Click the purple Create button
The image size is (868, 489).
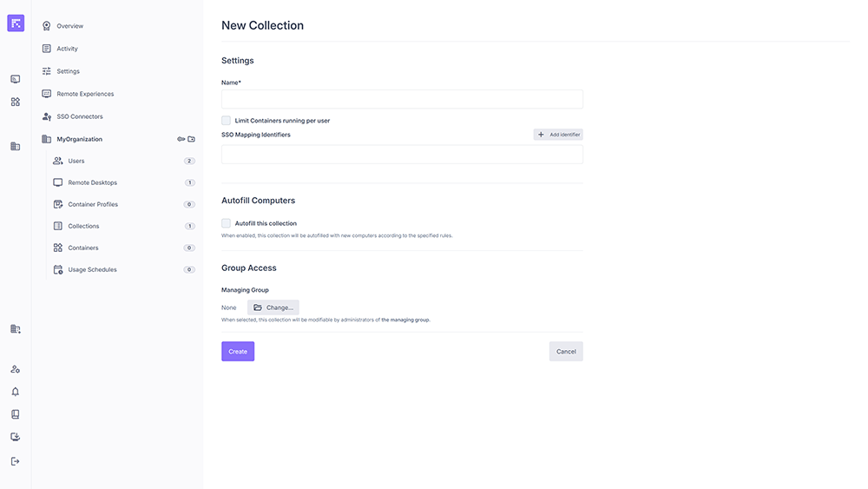(x=238, y=351)
